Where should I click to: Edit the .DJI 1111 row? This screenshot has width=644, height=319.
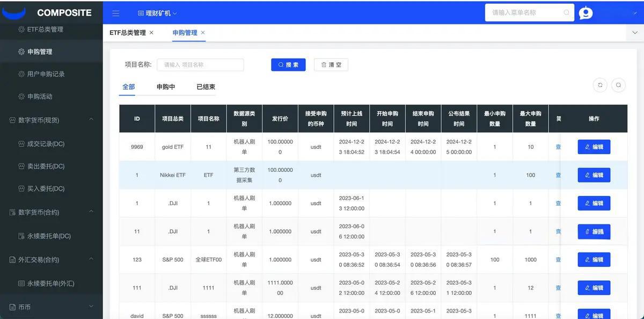pos(594,288)
